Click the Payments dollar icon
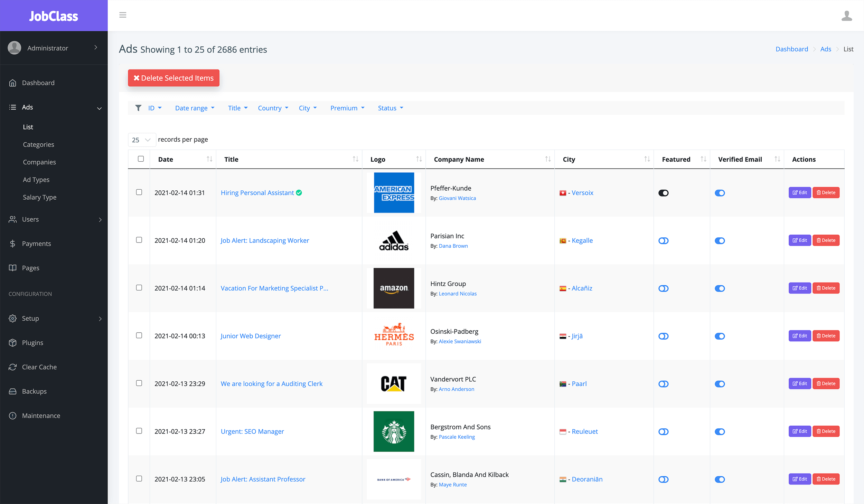The width and height of the screenshot is (864, 504). (x=13, y=244)
